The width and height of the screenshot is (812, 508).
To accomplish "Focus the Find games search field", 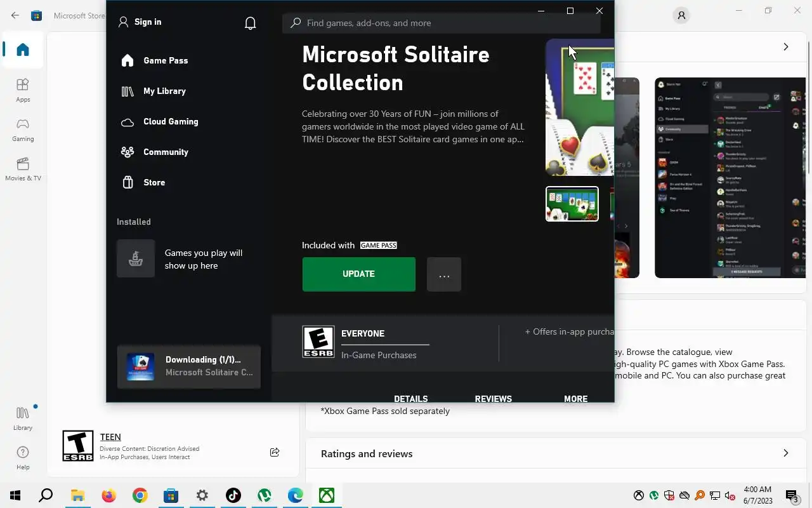I will (x=441, y=23).
